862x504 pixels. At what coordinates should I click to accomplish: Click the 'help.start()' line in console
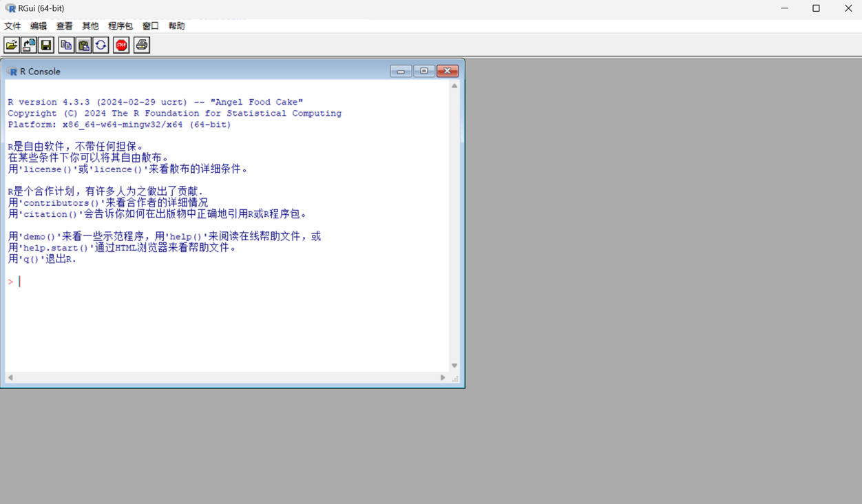123,248
